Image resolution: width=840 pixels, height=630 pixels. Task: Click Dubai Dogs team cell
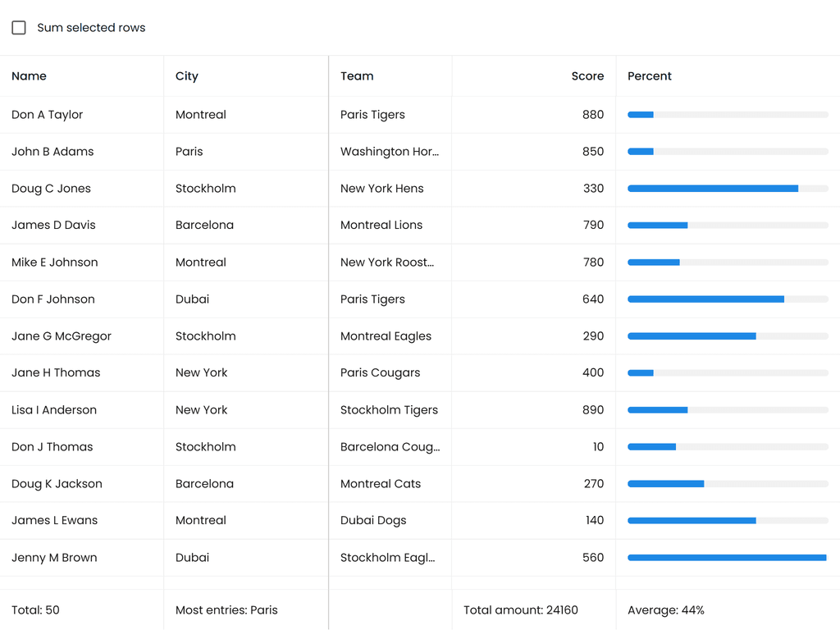tap(373, 521)
